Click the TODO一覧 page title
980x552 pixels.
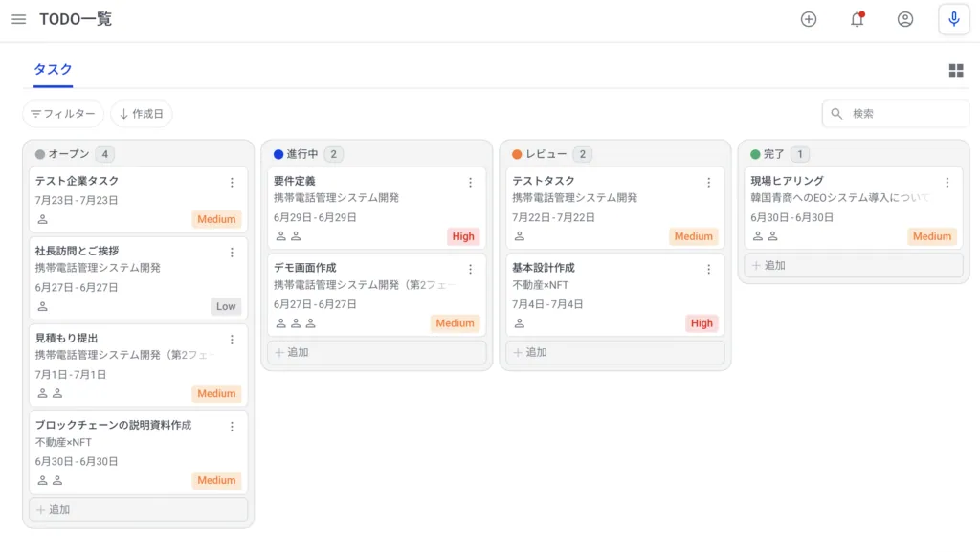[x=76, y=19]
